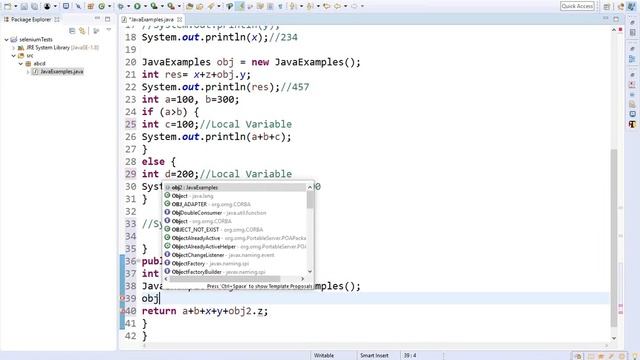Click the proposal list horizontal scrollbar
The width and height of the screenshot is (640, 360).
click(x=225, y=279)
